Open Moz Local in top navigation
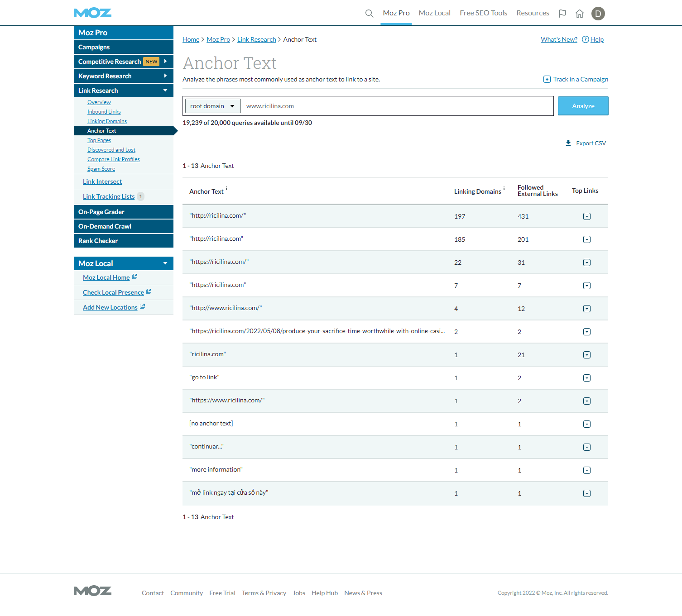 point(435,13)
